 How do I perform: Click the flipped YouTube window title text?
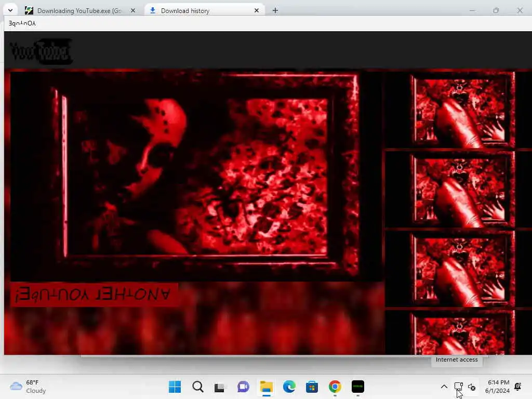(x=22, y=23)
